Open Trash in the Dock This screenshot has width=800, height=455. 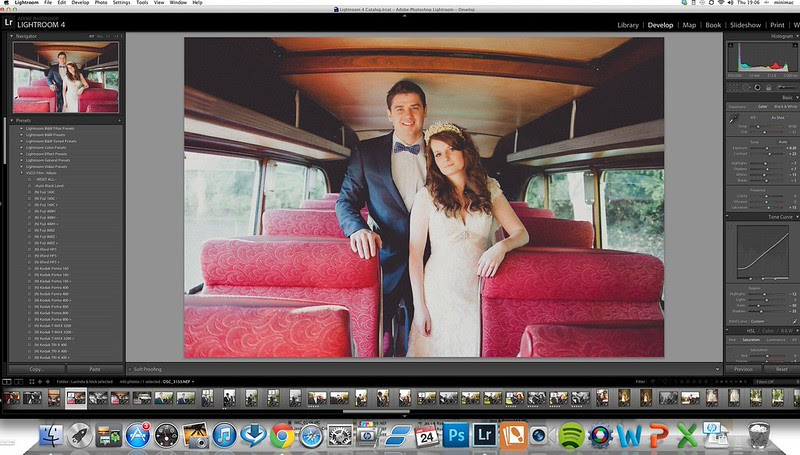pos(759,436)
